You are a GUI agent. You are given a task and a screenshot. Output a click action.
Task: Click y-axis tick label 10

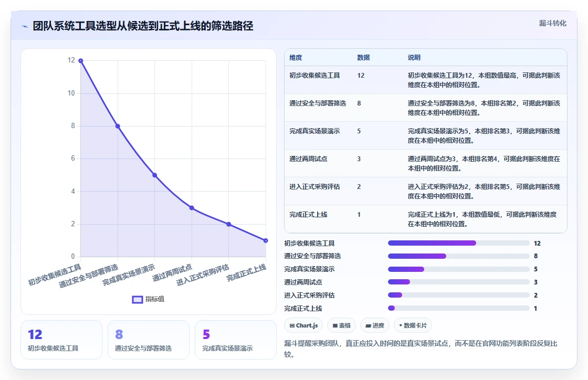tap(71, 93)
